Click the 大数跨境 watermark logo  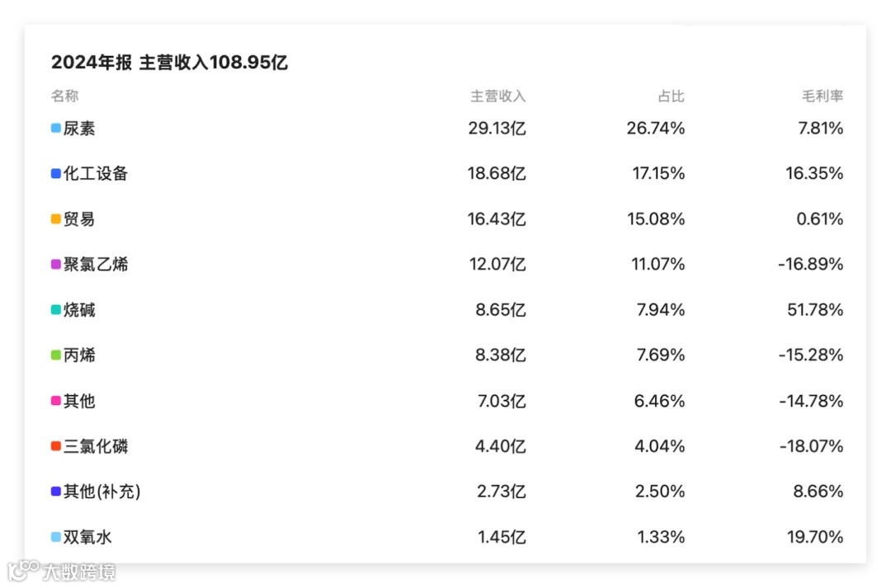pos(62,571)
